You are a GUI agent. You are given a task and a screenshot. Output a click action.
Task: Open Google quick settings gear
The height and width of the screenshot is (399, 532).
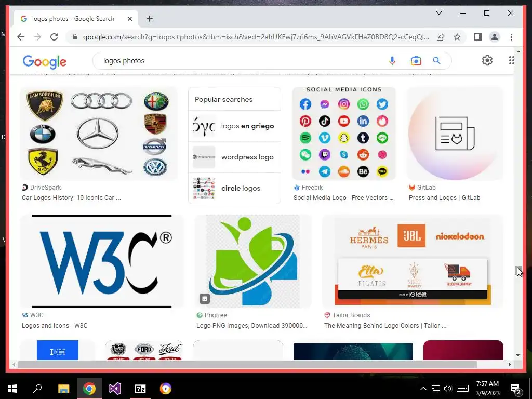[x=487, y=60]
